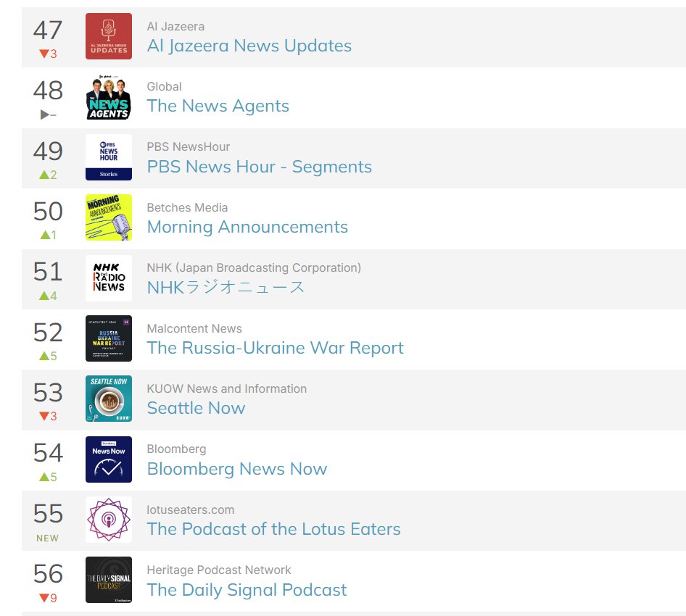The width and height of the screenshot is (686, 616).
Task: Click the rank number 55
Action: (x=48, y=514)
